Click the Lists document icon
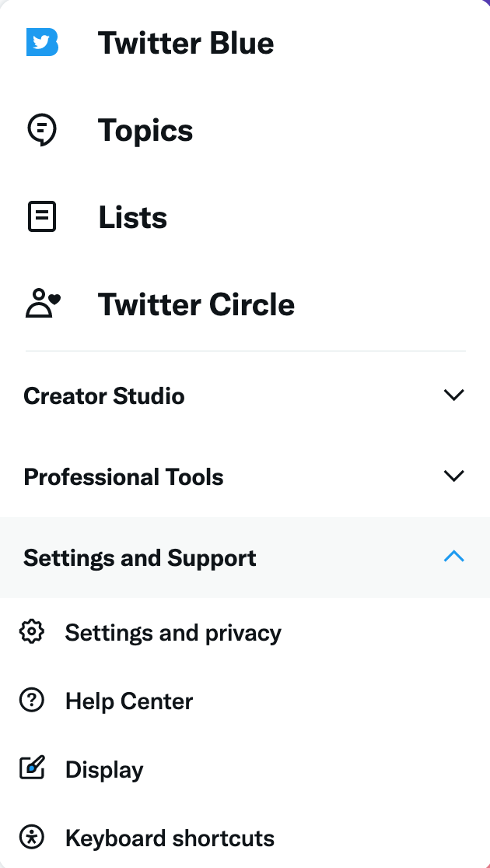The width and height of the screenshot is (490, 868). 42,217
